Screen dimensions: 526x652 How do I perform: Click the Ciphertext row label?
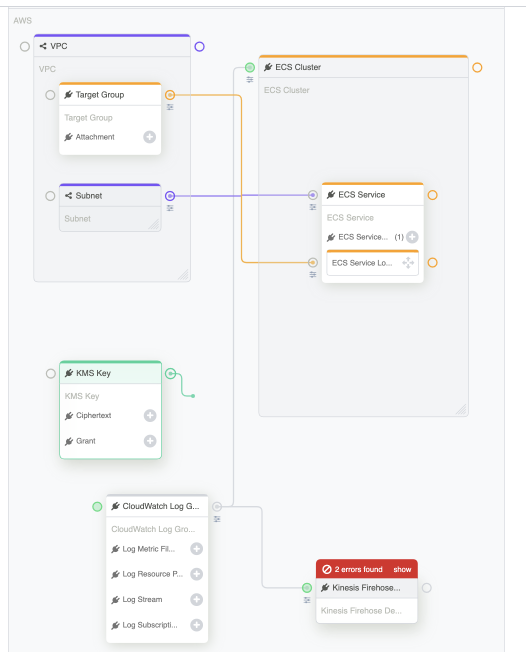94,415
